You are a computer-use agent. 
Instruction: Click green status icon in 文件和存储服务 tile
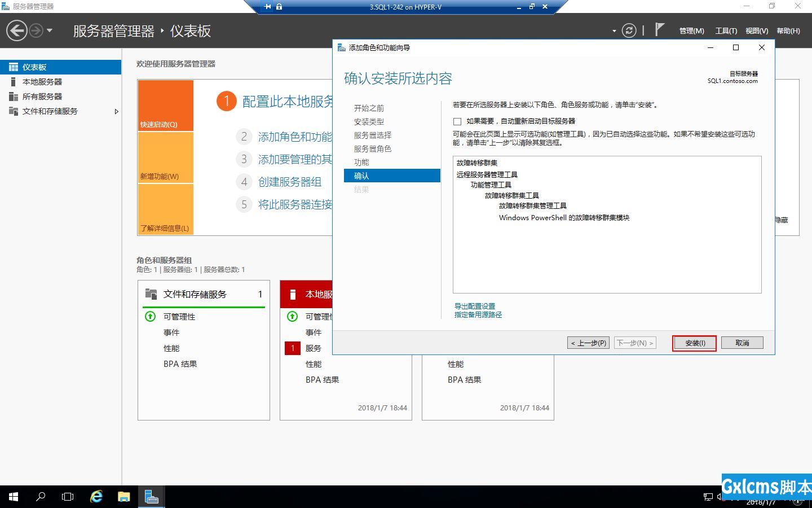click(x=151, y=316)
